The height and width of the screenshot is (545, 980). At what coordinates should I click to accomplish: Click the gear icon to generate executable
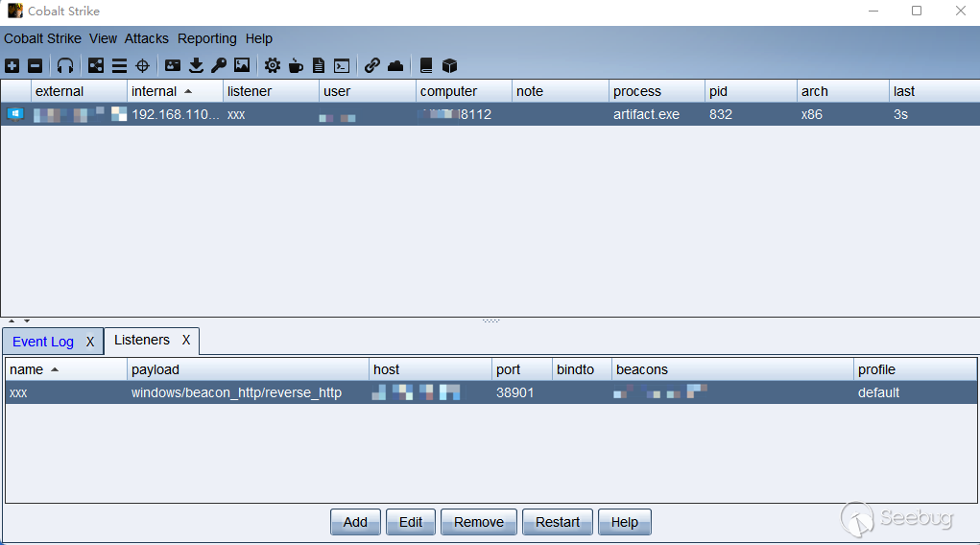pyautogui.click(x=273, y=66)
